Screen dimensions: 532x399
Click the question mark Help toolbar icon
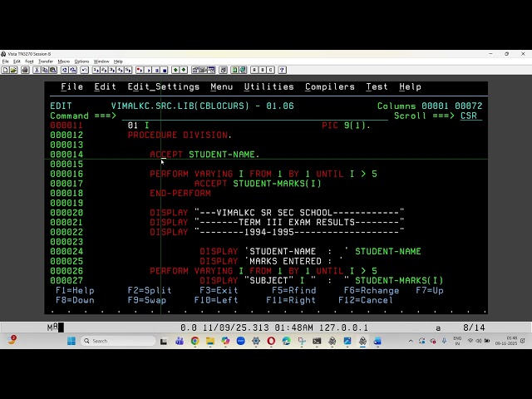(x=283, y=70)
